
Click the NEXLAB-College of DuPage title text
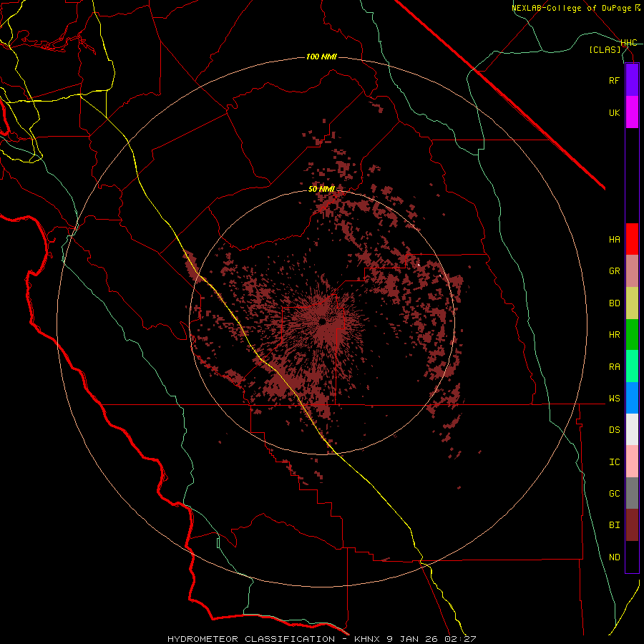pyautogui.click(x=571, y=8)
